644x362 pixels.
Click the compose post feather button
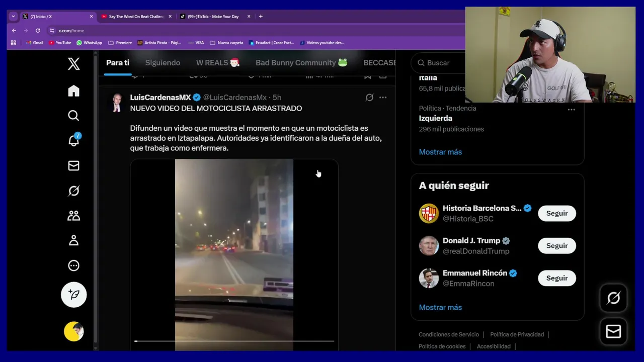73,295
